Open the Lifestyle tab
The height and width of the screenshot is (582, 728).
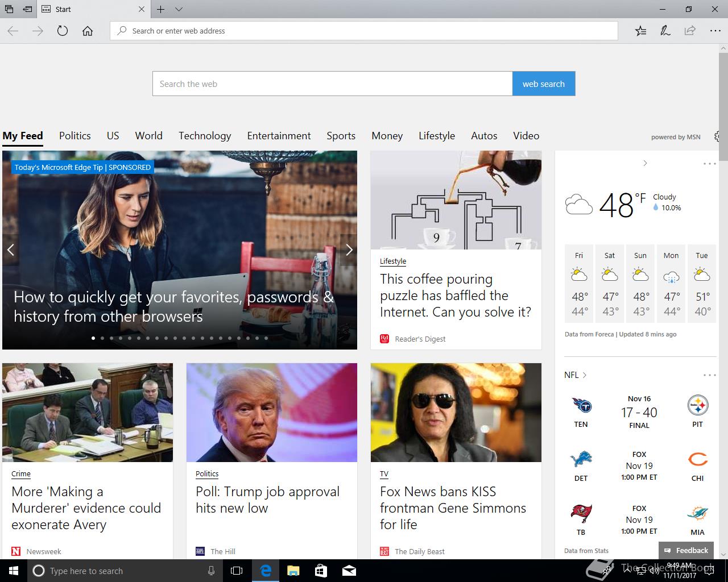click(437, 136)
